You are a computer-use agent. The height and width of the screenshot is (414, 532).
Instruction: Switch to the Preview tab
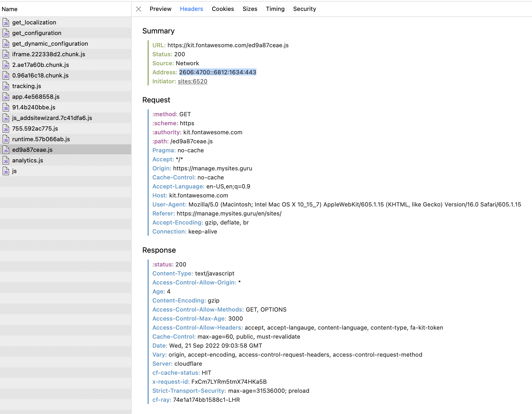pos(160,9)
